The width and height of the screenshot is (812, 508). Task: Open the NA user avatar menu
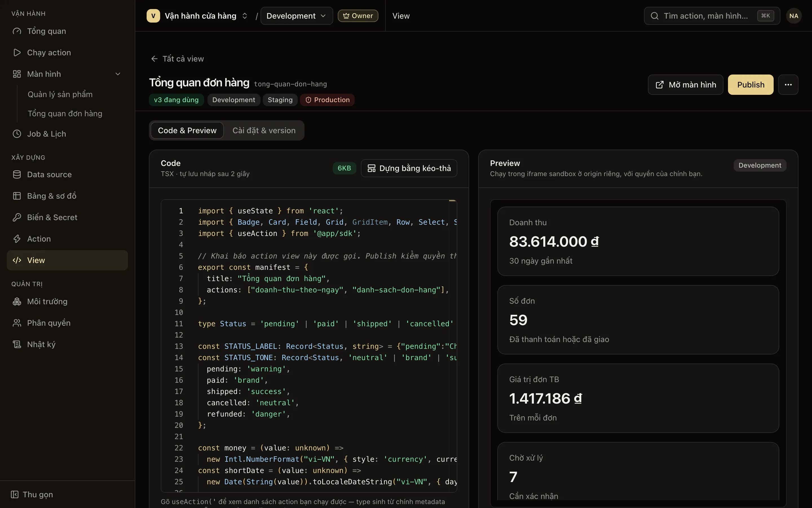pyautogui.click(x=794, y=16)
